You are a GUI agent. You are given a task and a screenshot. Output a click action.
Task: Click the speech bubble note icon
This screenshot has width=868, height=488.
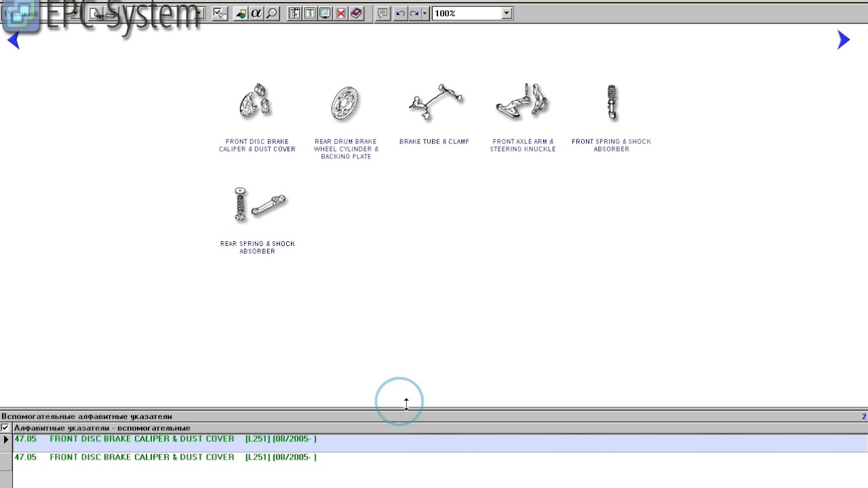click(383, 14)
